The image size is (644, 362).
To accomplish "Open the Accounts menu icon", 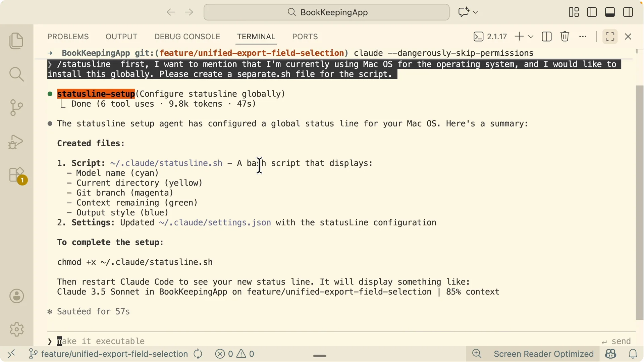I will (x=16, y=296).
